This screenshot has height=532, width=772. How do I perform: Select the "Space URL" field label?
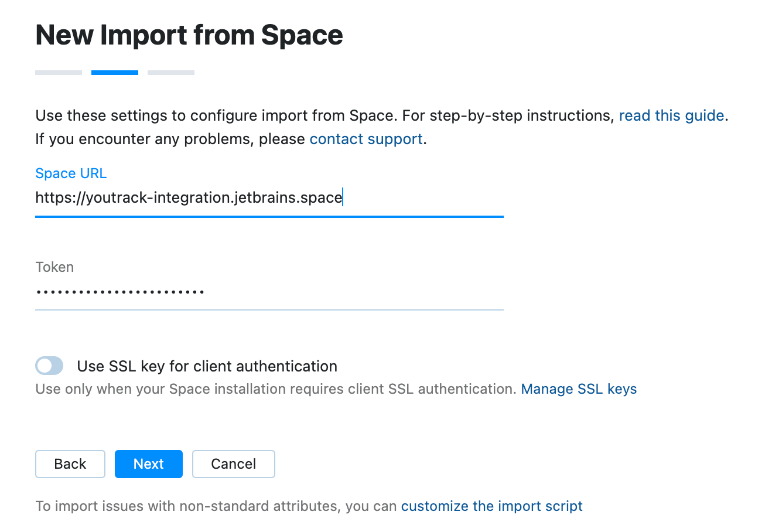[71, 173]
